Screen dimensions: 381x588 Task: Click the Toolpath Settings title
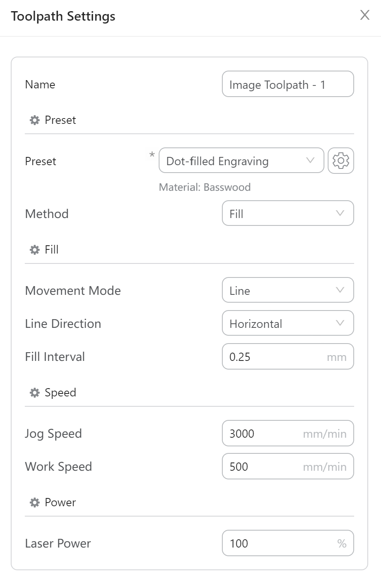pyautogui.click(x=63, y=17)
